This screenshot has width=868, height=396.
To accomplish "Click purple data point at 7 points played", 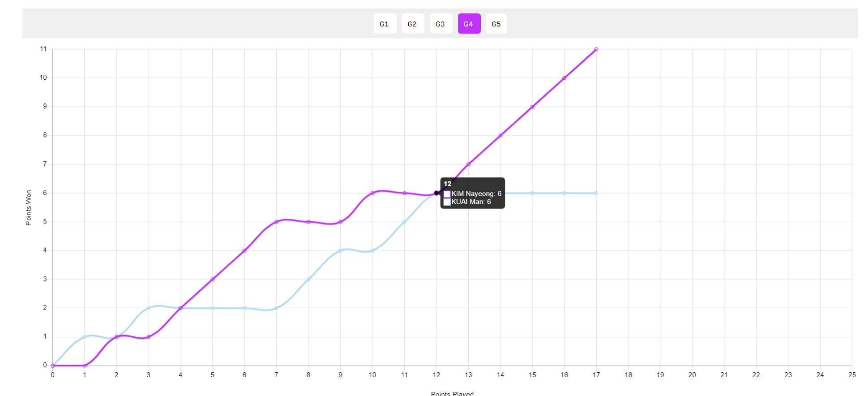I will pyautogui.click(x=276, y=222).
